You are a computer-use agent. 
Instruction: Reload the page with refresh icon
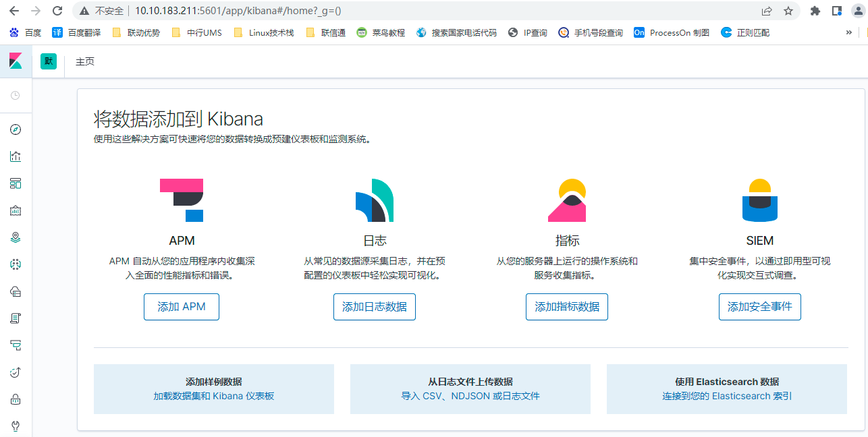[x=57, y=11]
